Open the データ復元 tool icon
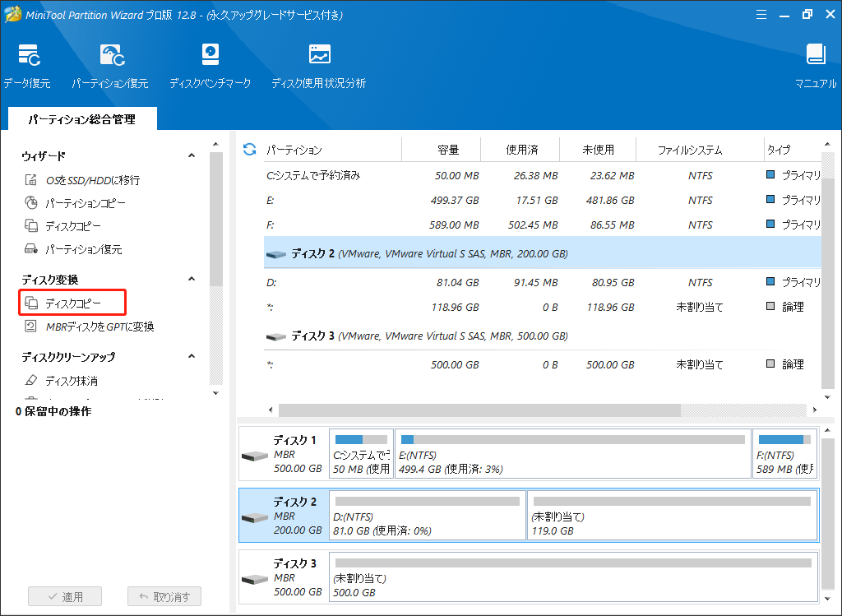The height and width of the screenshot is (616, 842). [x=29, y=55]
